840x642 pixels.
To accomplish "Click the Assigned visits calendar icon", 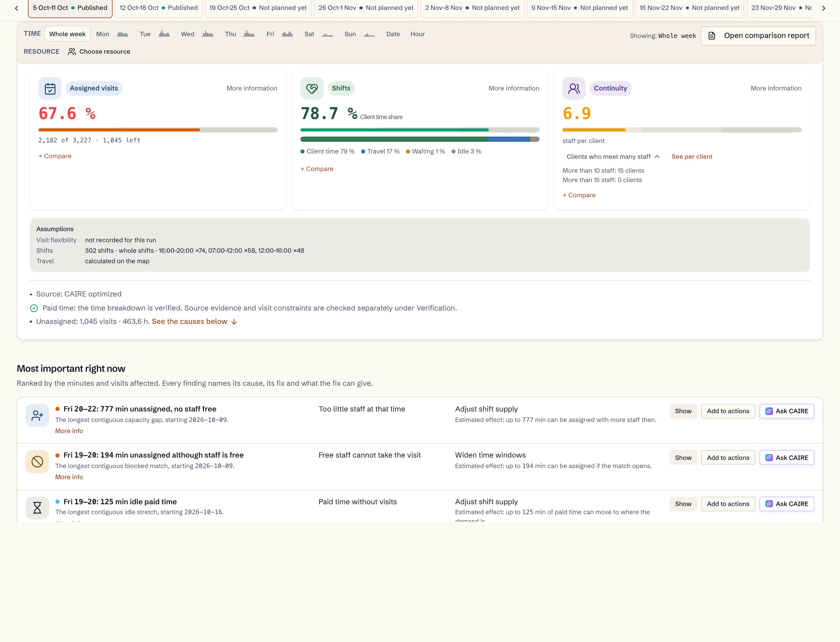I will 50,88.
